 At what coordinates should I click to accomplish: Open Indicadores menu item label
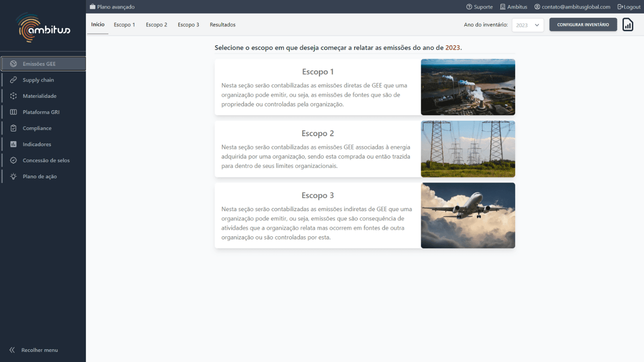pos(37,144)
